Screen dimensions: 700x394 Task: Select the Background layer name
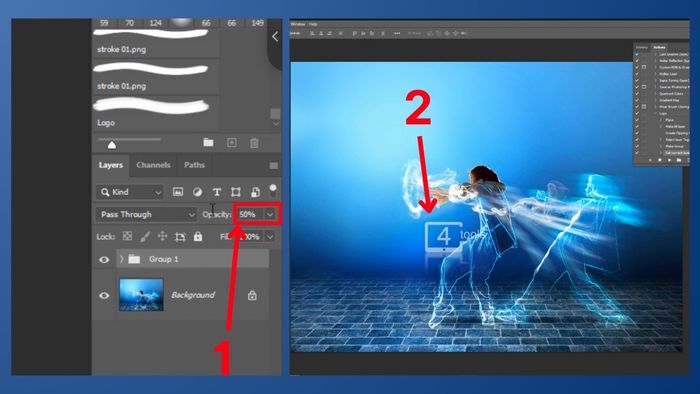coord(193,295)
